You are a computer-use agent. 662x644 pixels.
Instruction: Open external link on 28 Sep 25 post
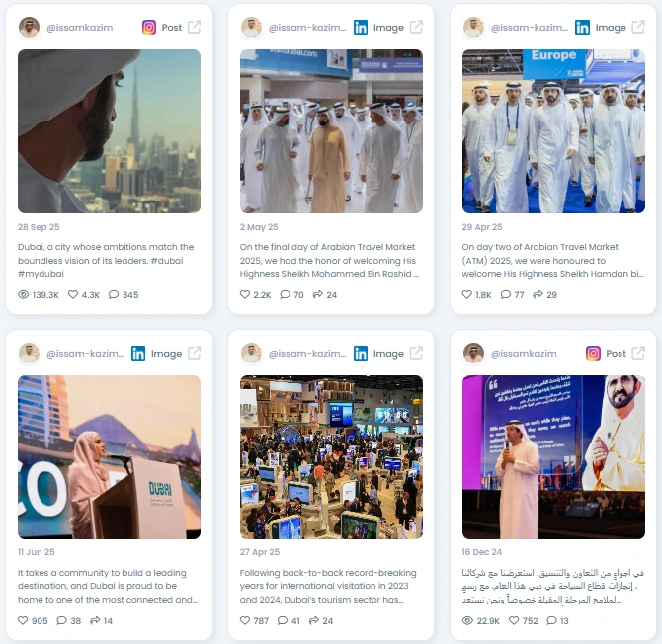click(x=195, y=27)
